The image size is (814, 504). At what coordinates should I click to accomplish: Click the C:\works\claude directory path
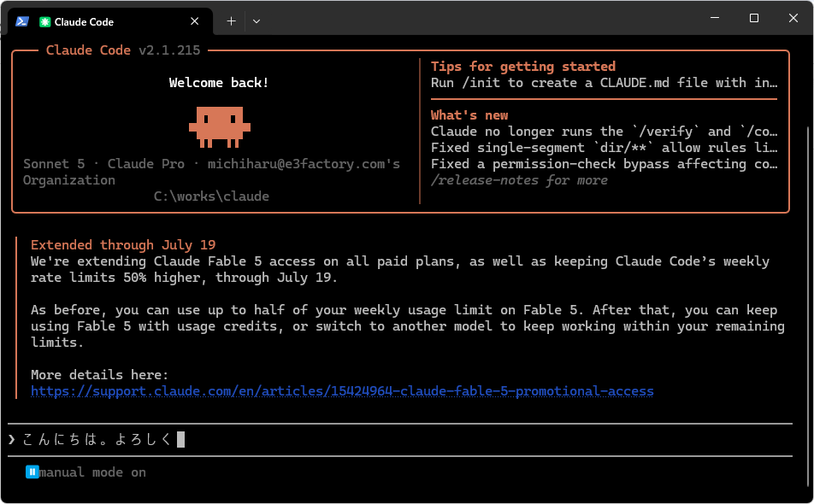[211, 196]
